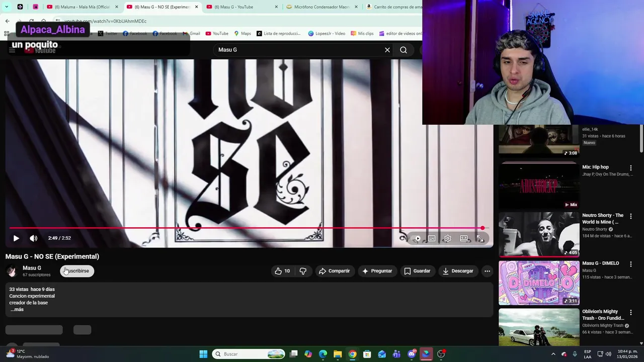Open options for 'Oblivion's Mighty Trash' video

(x=630, y=312)
